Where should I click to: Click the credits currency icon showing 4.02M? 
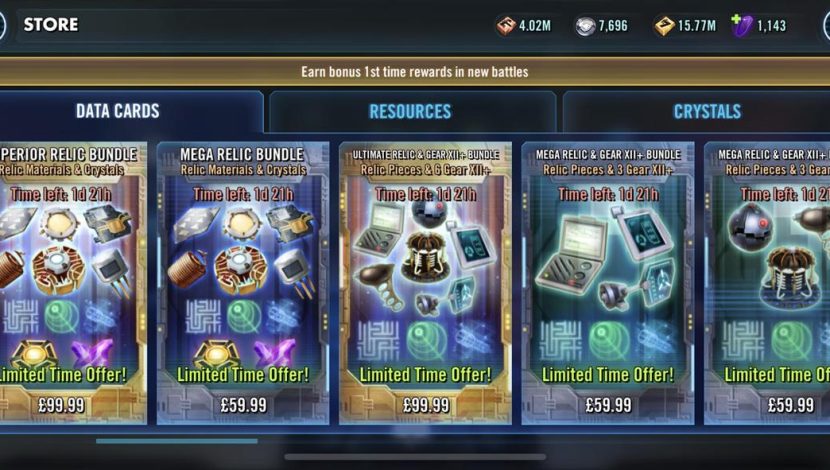[x=506, y=25]
